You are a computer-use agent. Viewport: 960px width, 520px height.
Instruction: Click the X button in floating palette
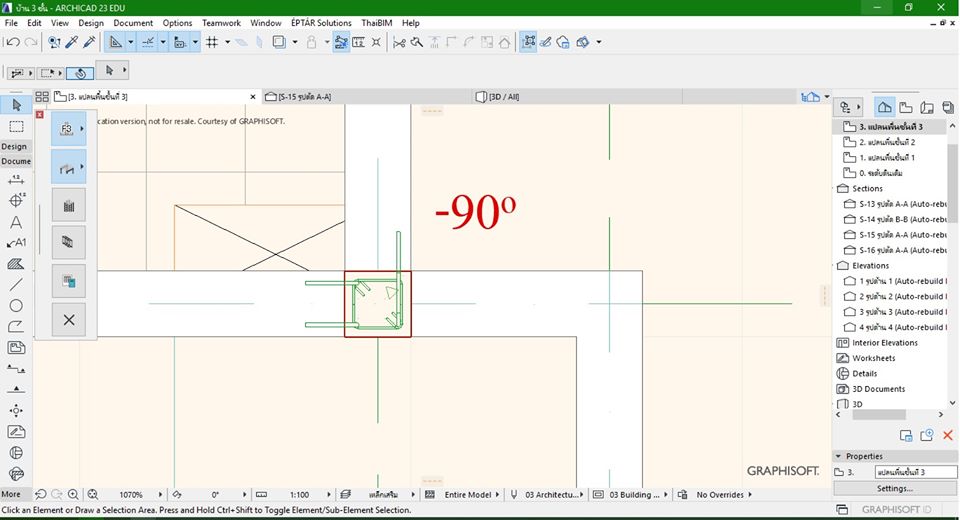click(68, 320)
